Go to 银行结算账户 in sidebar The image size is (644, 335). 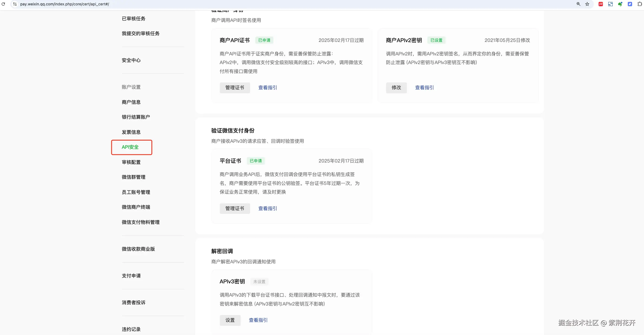136,117
